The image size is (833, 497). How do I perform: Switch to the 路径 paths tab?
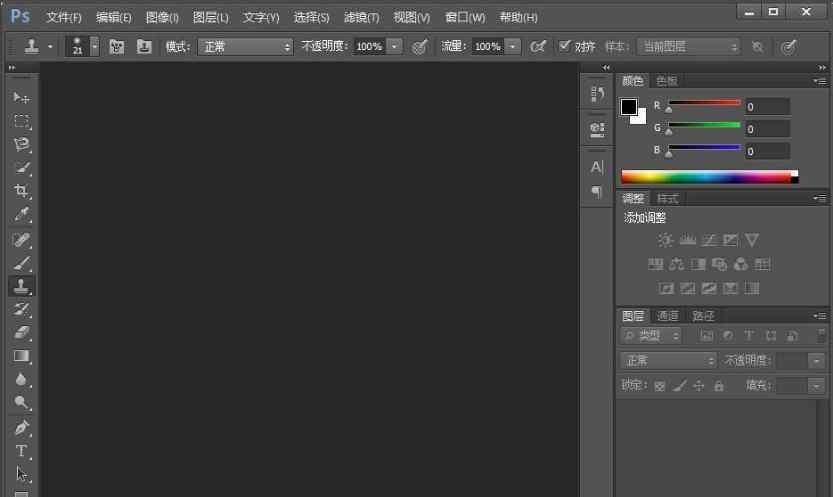coord(703,316)
